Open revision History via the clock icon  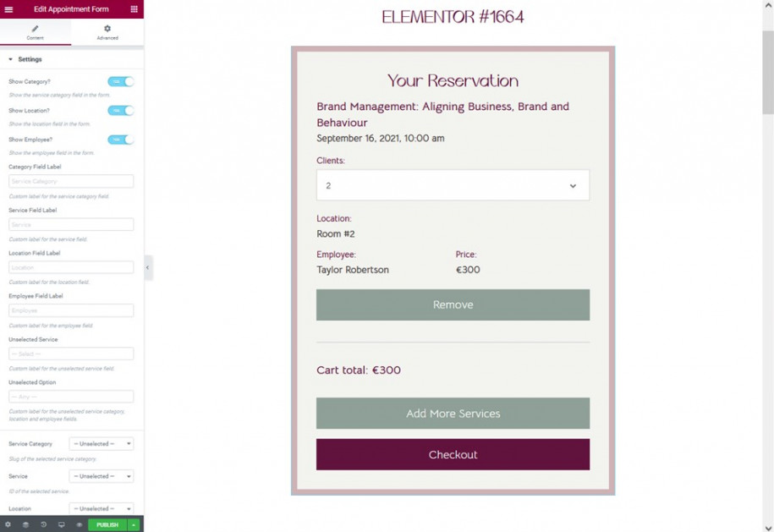[45, 524]
